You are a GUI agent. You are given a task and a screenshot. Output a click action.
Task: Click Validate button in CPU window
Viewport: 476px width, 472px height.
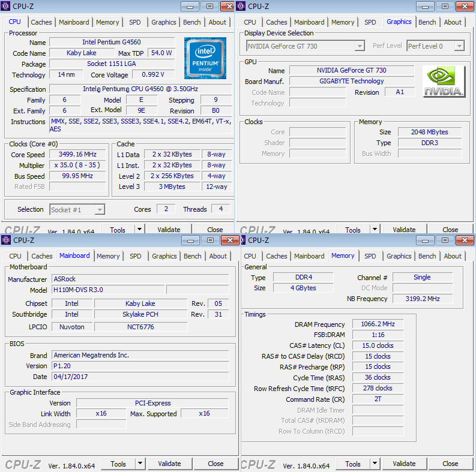pos(169,229)
